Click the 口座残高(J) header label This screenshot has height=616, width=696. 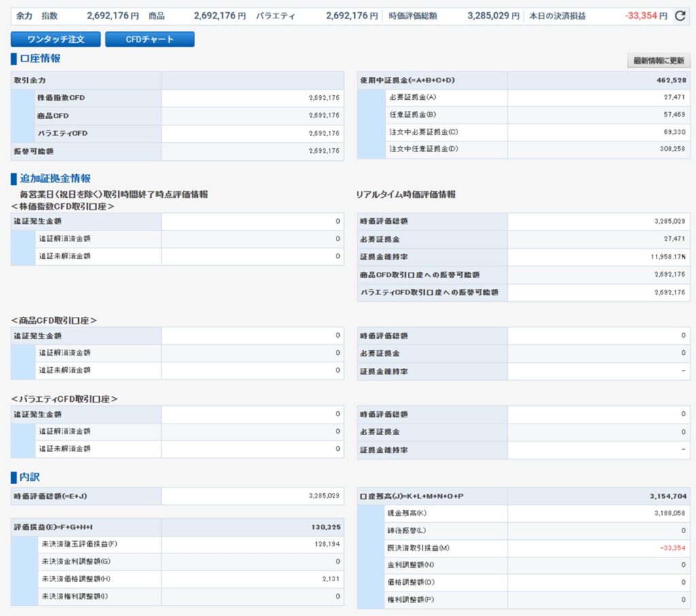(412, 496)
